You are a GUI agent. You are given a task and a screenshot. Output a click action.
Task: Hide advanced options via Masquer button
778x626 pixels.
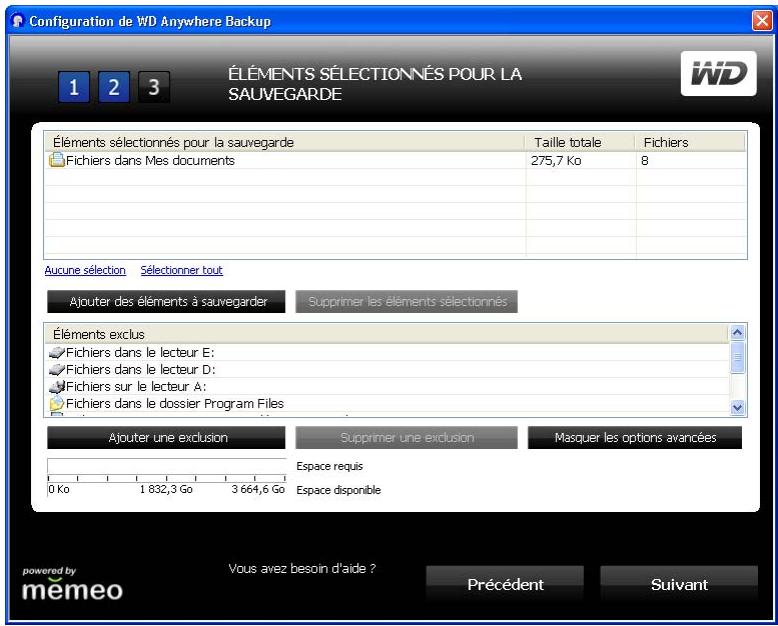635,438
